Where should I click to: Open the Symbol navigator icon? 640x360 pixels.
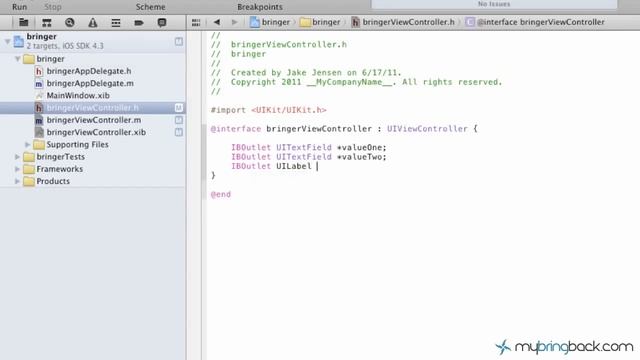tap(47, 22)
